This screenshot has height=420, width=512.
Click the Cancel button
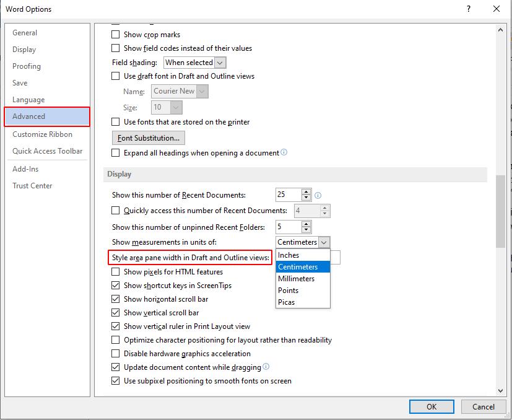point(484,406)
